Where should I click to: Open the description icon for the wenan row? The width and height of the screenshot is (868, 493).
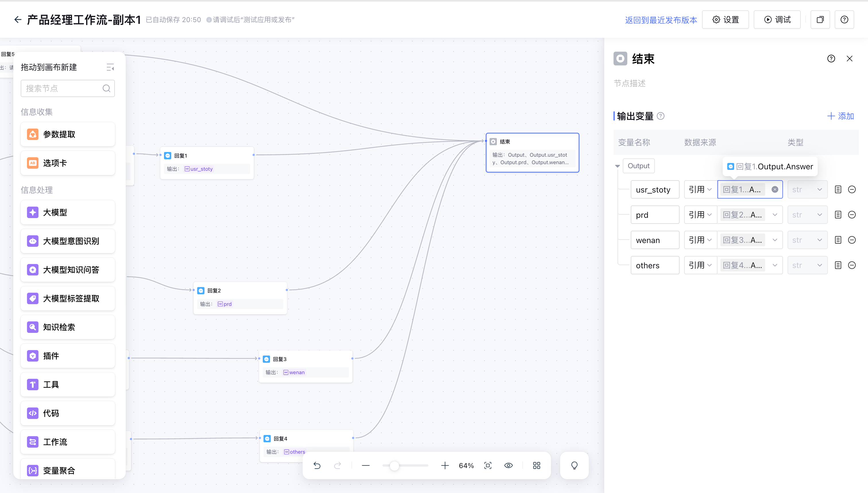[x=838, y=240]
